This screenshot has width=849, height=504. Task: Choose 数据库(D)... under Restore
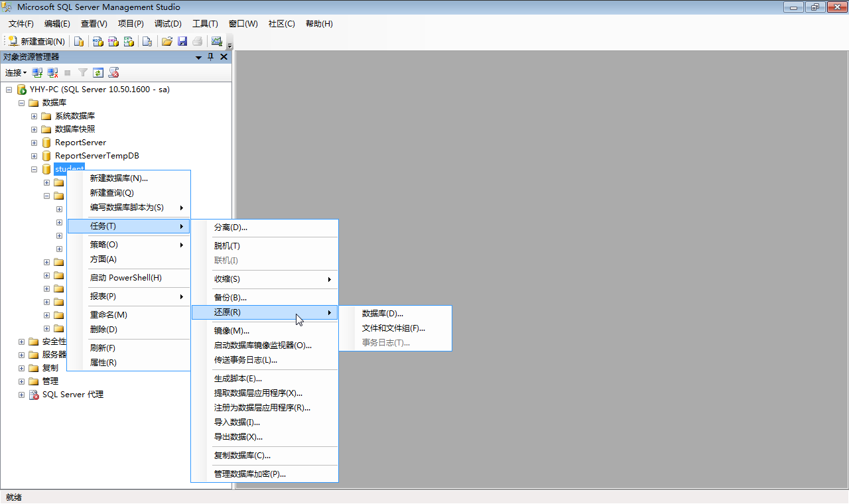[x=395, y=313]
